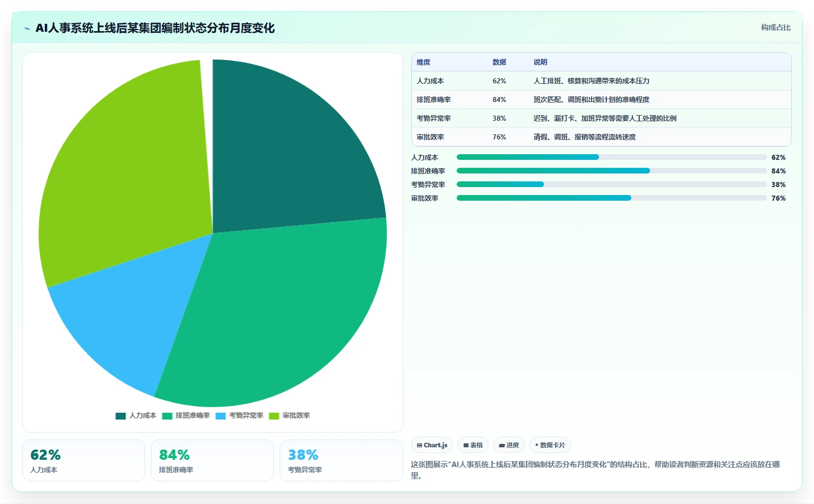Viewport: 814px width, 504px height.
Task: Click description 迟到、漏打卡、加班异常等需要人工处理的比例
Action: pyautogui.click(x=605, y=118)
